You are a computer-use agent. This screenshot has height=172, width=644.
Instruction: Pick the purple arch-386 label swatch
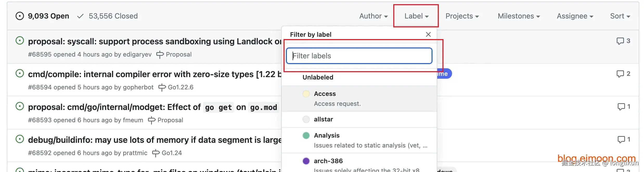[306, 161]
